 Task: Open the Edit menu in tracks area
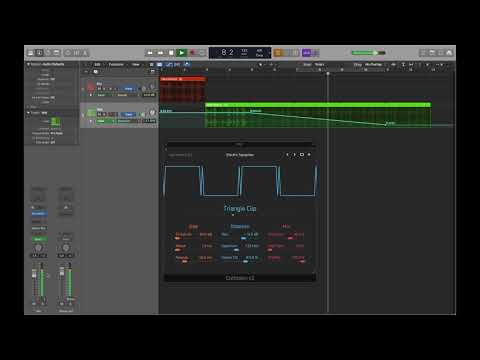97,64
